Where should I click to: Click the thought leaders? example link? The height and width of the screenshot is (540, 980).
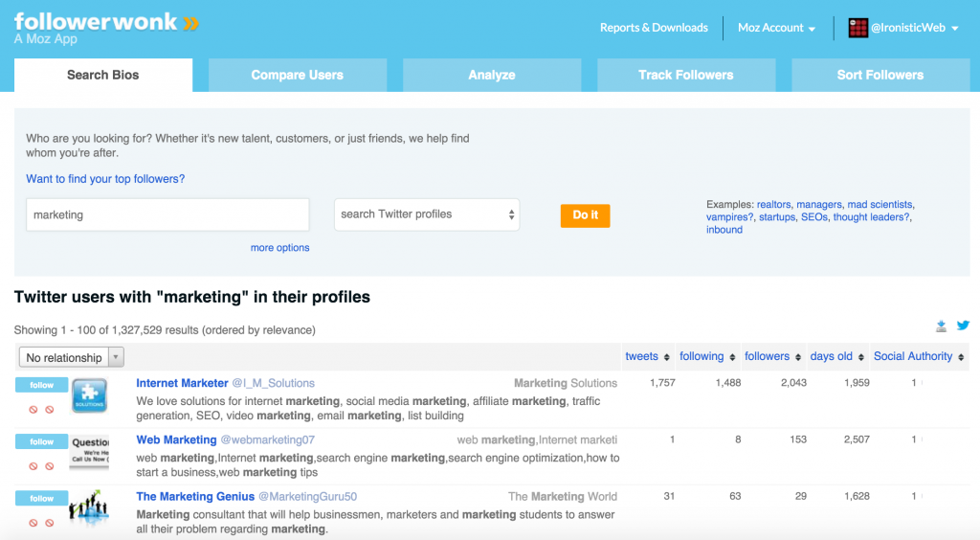[x=871, y=217]
